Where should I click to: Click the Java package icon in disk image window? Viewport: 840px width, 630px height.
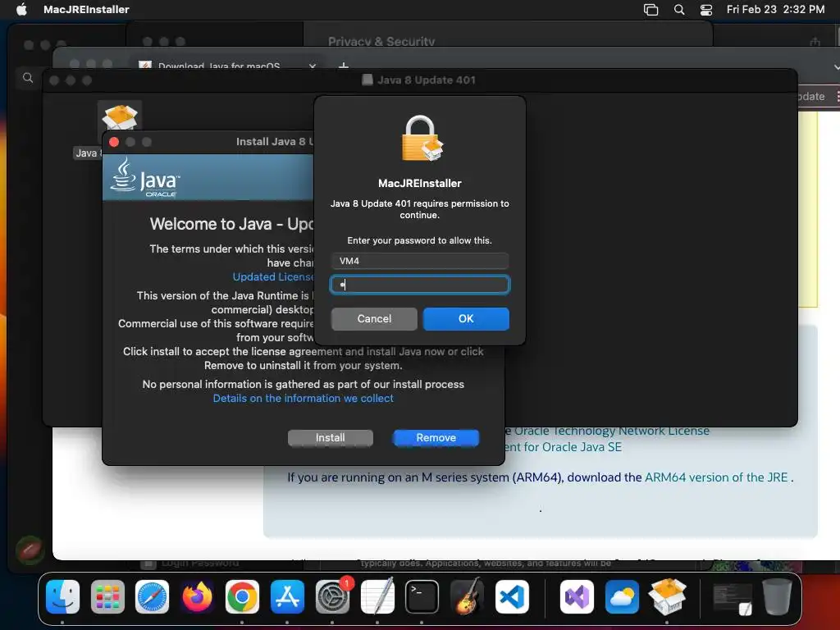coord(120,118)
